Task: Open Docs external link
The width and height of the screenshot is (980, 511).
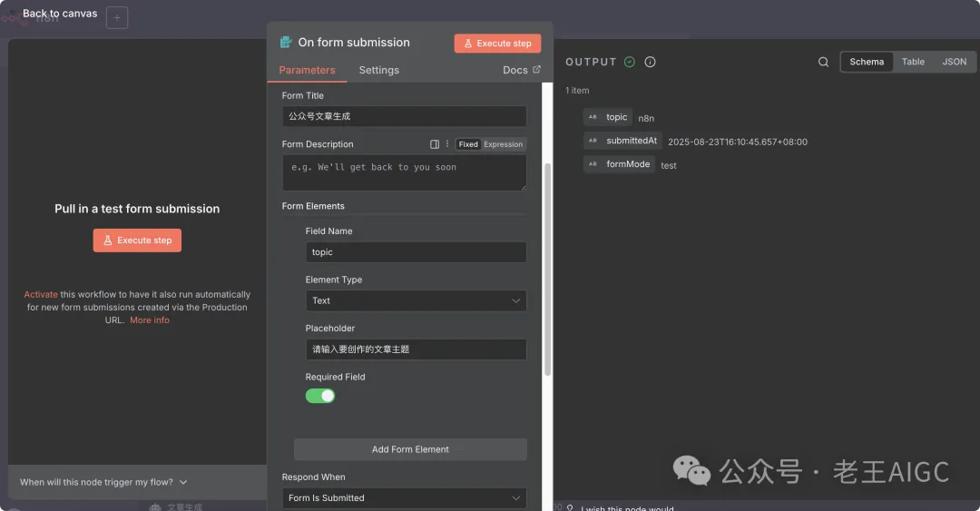Action: click(x=521, y=70)
